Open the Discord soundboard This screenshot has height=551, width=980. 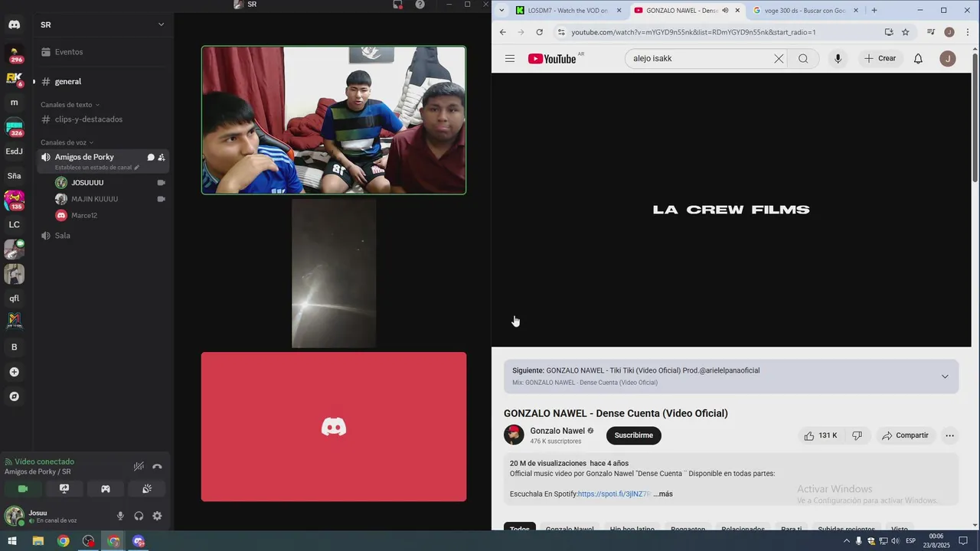[x=147, y=488]
